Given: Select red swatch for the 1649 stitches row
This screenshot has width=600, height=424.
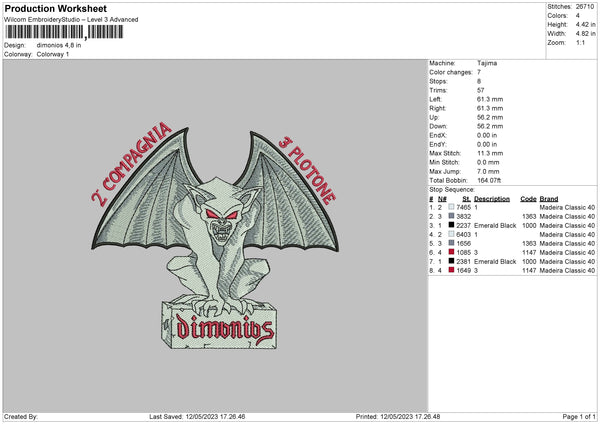Looking at the screenshot, I should (452, 270).
